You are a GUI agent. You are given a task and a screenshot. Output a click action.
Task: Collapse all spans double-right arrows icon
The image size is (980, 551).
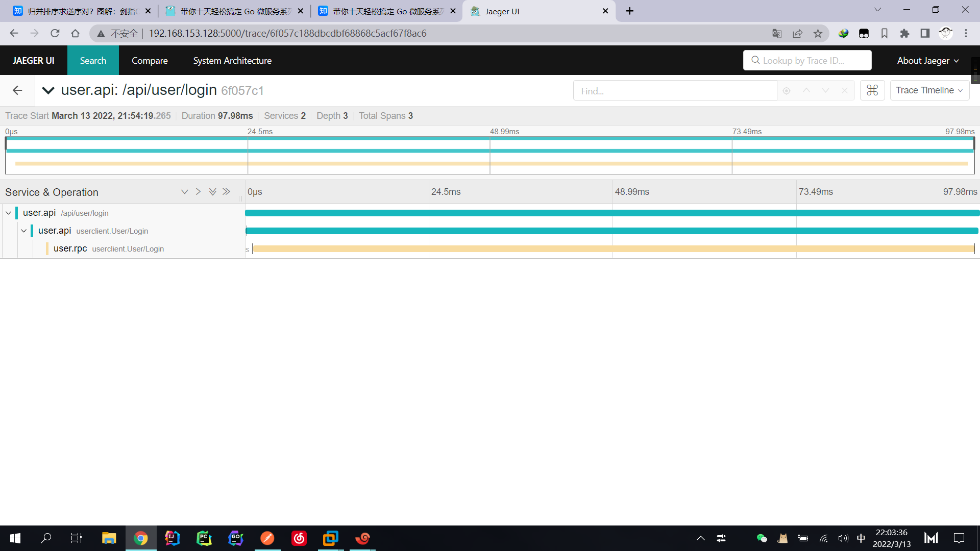(226, 192)
